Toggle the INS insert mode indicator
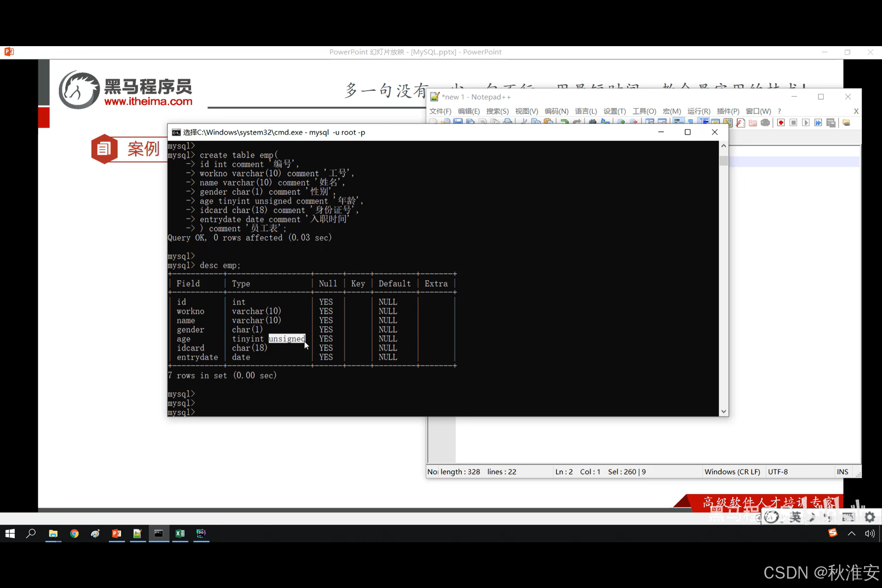 [842, 472]
